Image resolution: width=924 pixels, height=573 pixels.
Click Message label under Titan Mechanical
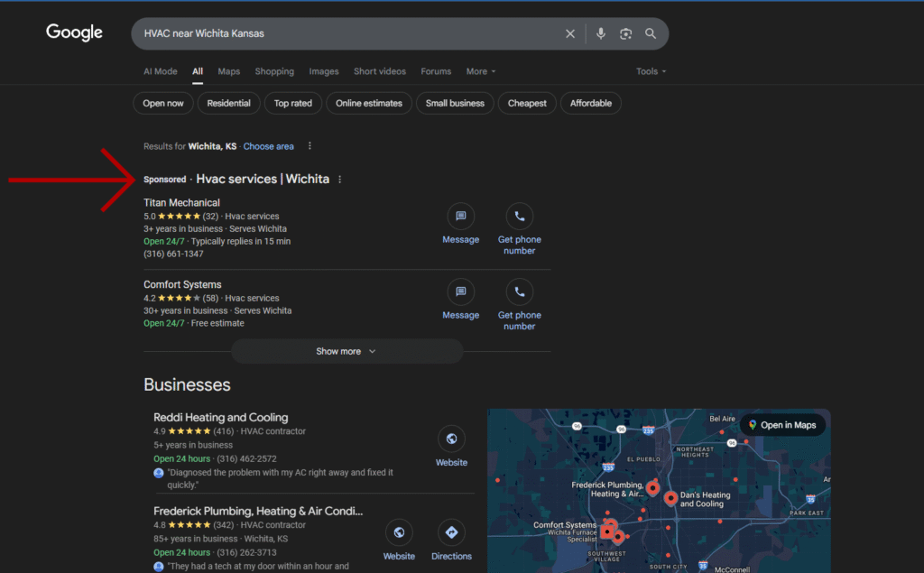tap(461, 239)
